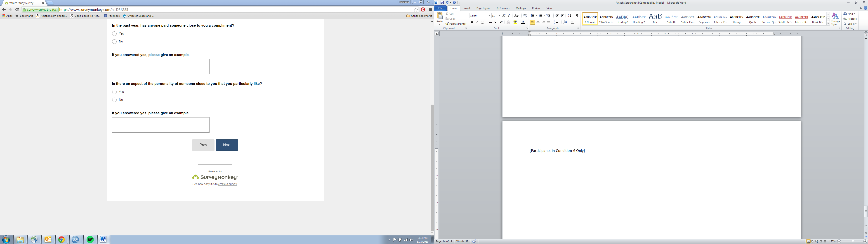Expand the font size dropdown
Screen dimensions: 868x244
[x=499, y=16]
